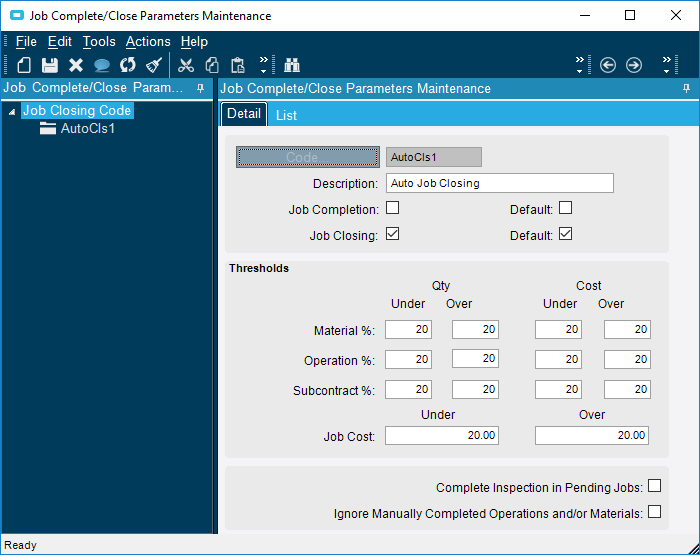Screen dimensions: 700x555
Task: Click Material % Cost Under field
Action: click(x=558, y=330)
